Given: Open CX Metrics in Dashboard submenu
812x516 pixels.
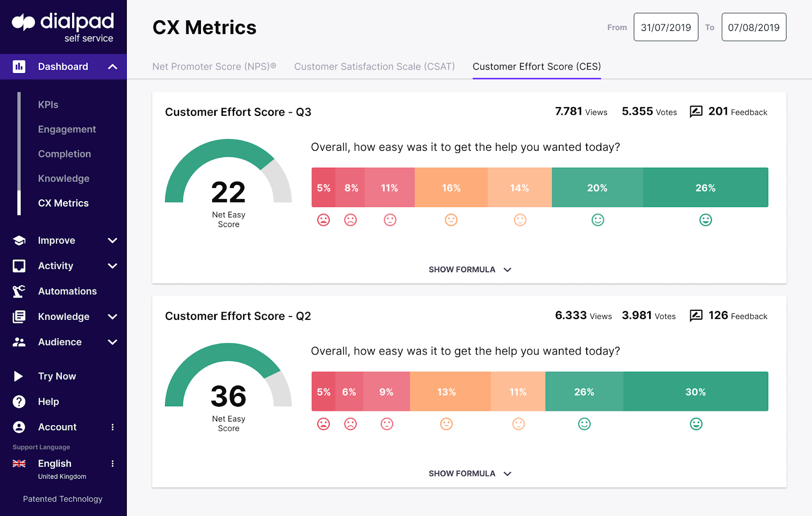Looking at the screenshot, I should tap(63, 203).
